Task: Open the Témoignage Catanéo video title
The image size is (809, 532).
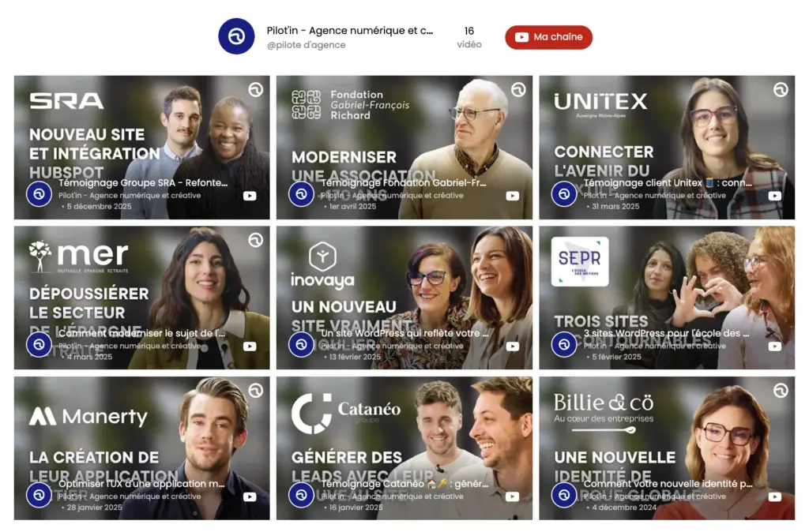Action: point(404,483)
